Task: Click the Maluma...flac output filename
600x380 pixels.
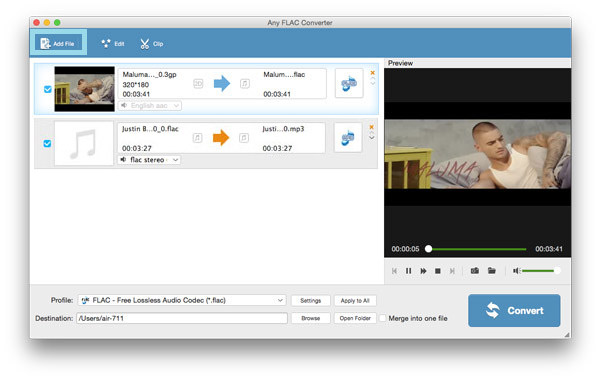Action: coord(284,75)
